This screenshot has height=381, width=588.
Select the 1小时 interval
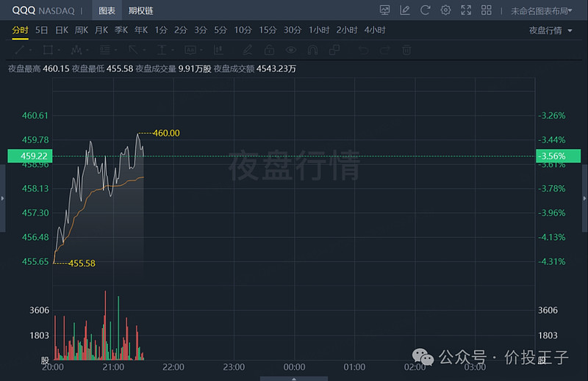[319, 30]
